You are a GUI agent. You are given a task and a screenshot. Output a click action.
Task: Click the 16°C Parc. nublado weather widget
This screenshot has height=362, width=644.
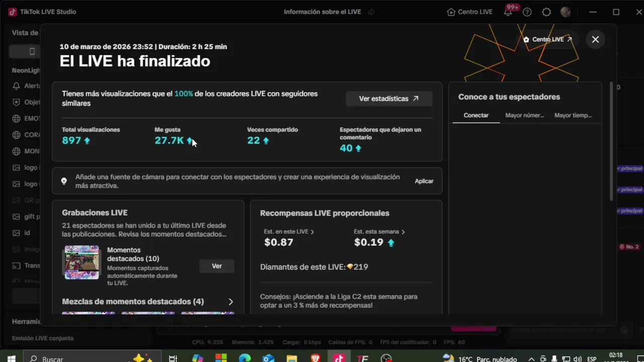coord(479,358)
